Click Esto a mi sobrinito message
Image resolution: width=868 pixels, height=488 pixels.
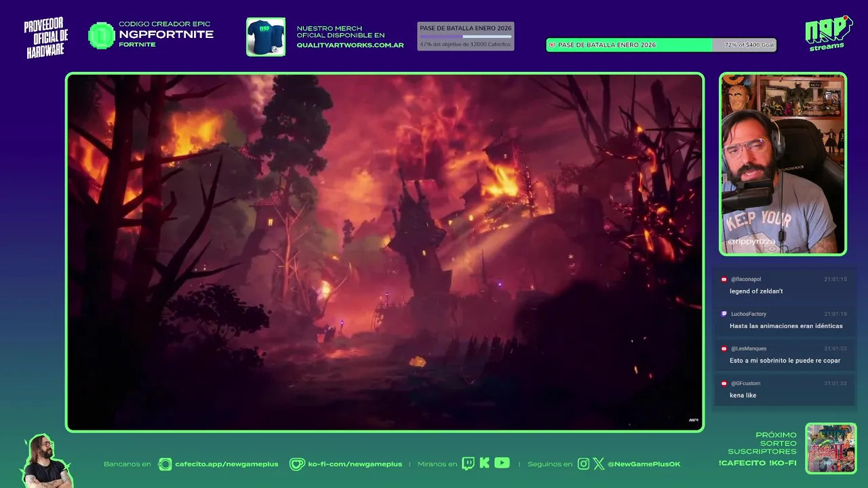click(785, 361)
